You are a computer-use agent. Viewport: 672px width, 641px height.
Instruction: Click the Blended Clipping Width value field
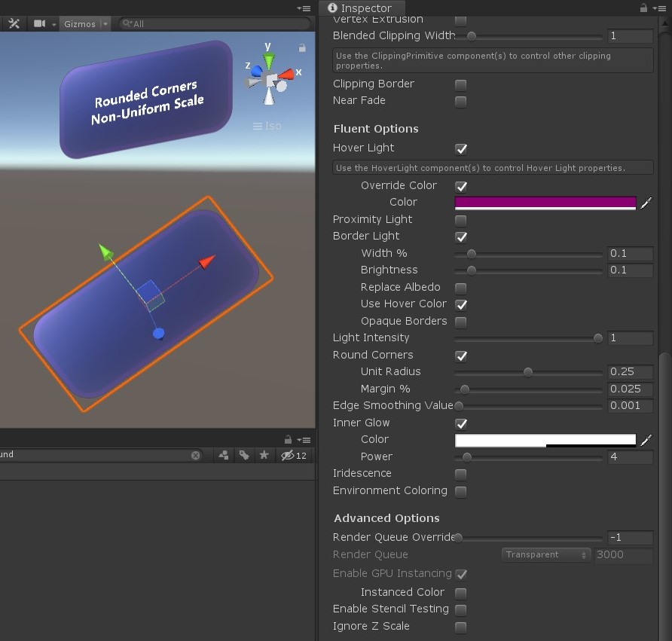click(630, 36)
